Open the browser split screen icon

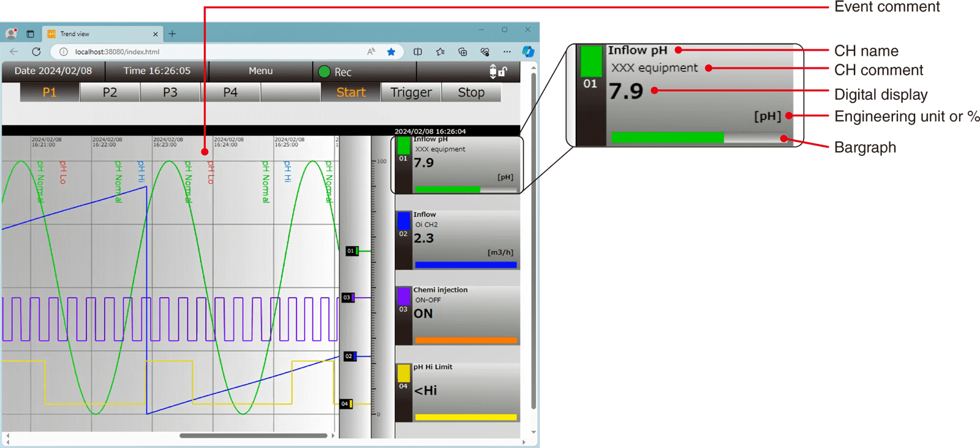(418, 52)
